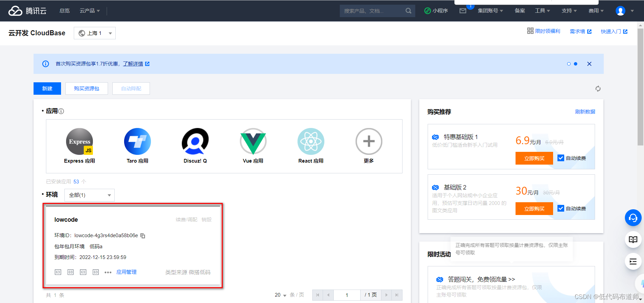Go to previous page of environment list

328,295
